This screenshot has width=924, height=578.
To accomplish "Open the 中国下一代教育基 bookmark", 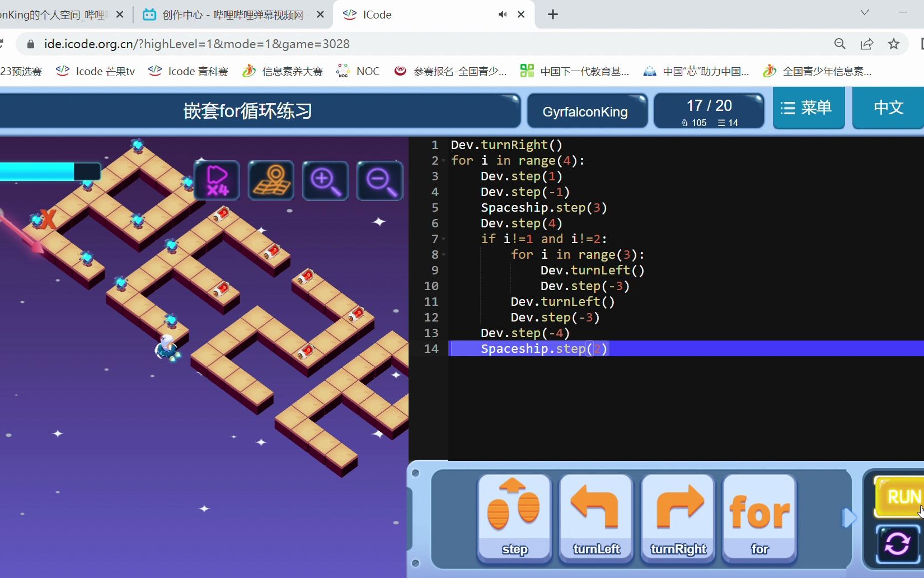I will [x=575, y=71].
